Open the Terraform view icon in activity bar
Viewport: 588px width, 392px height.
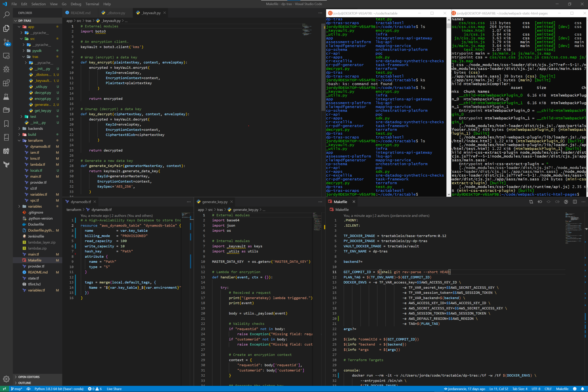[x=6, y=165]
